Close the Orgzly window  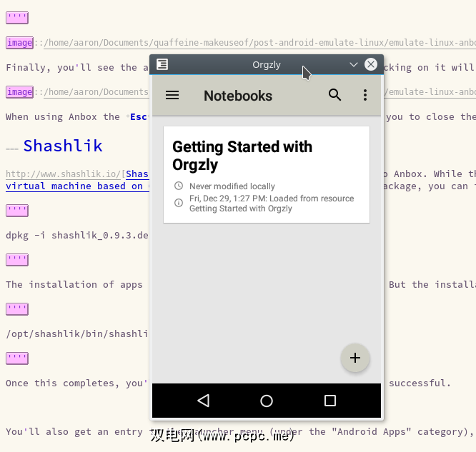pyautogui.click(x=371, y=64)
